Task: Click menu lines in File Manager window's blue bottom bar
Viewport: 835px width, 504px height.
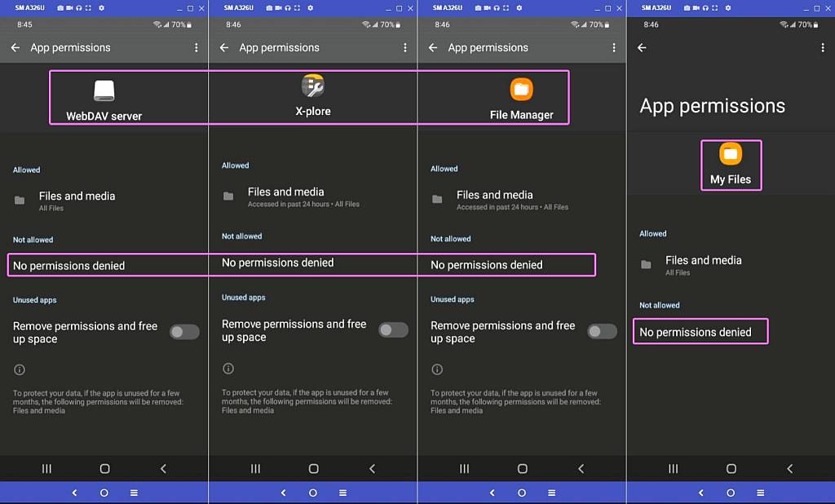Action: [552, 493]
